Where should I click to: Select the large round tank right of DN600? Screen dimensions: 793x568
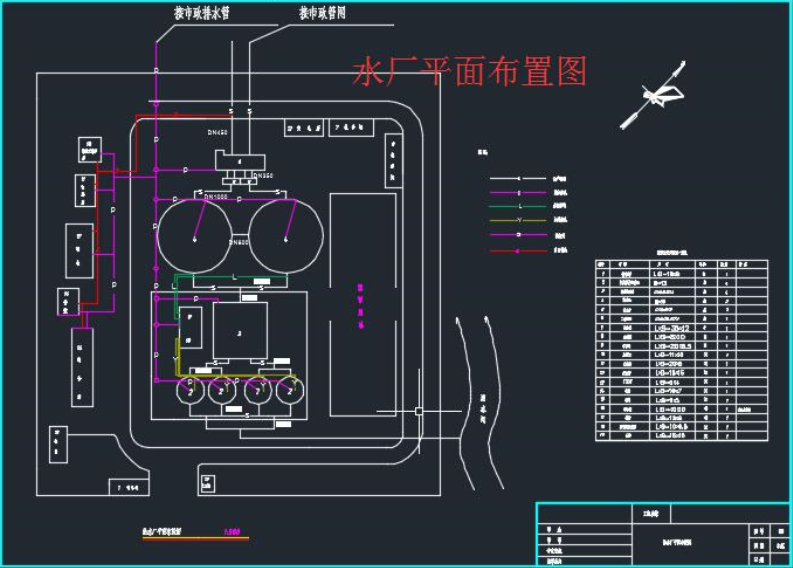286,236
